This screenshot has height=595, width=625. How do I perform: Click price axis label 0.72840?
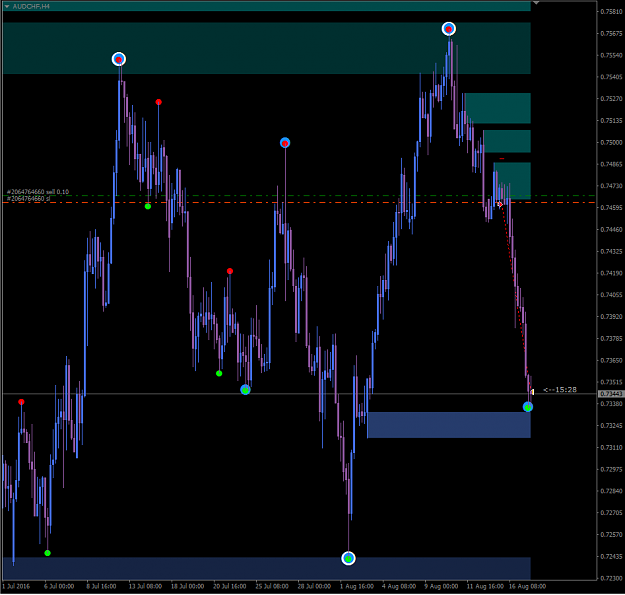[611, 491]
